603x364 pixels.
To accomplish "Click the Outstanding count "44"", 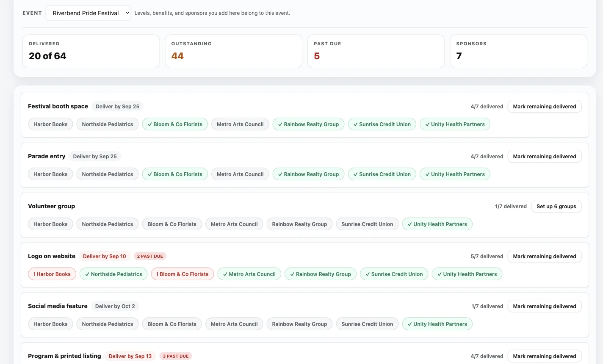I will tap(177, 56).
